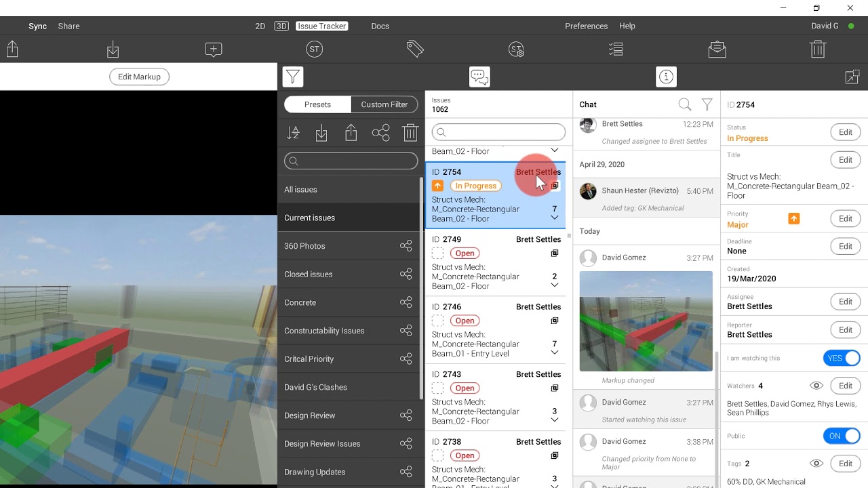Expand issue 2746 chevron arrow
The height and width of the screenshot is (488, 868).
pos(554,353)
